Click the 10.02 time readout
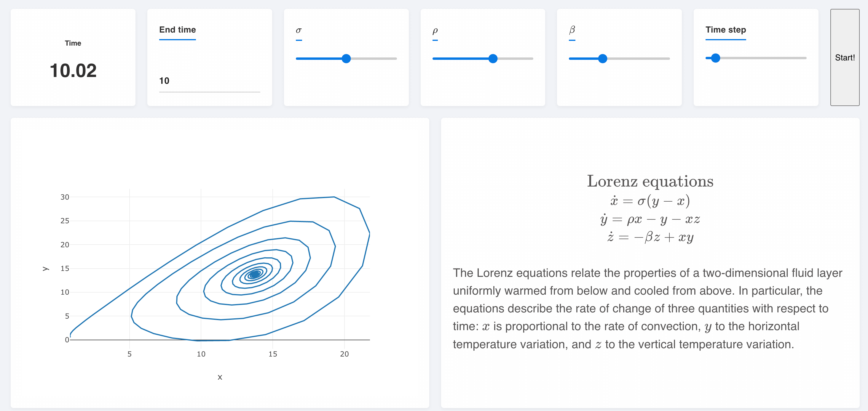The image size is (868, 411). tap(73, 71)
